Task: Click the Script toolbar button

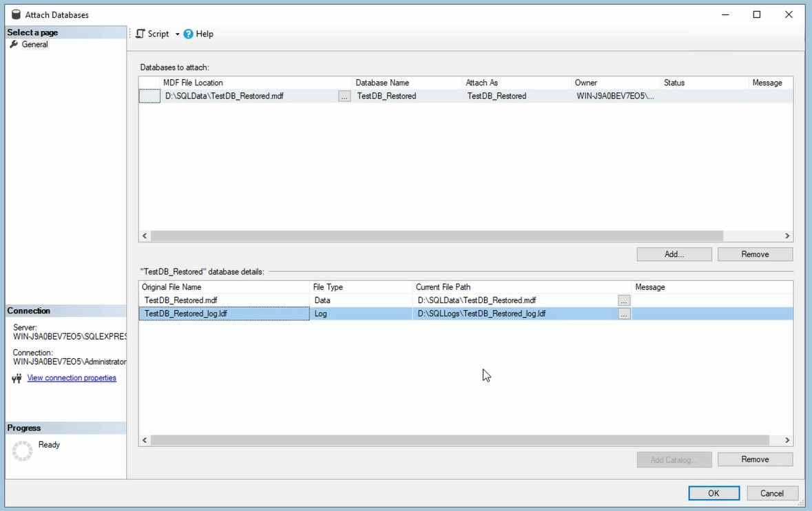Action: pyautogui.click(x=152, y=34)
